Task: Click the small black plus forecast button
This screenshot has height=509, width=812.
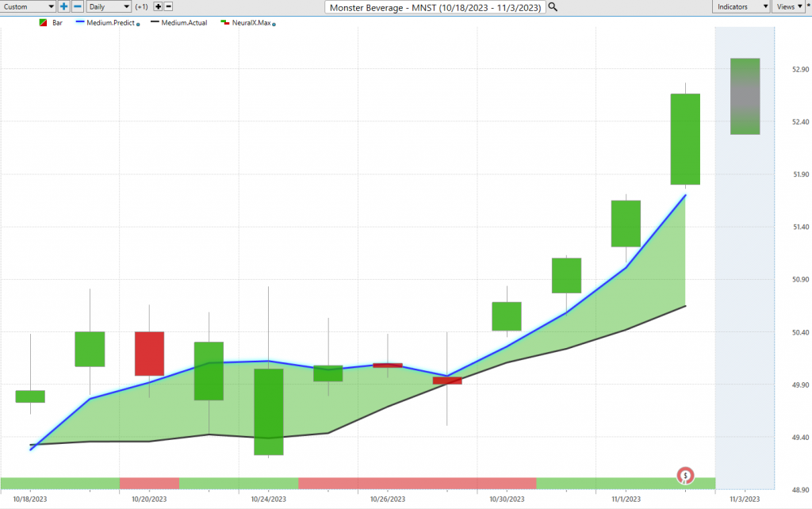Action: pos(158,6)
